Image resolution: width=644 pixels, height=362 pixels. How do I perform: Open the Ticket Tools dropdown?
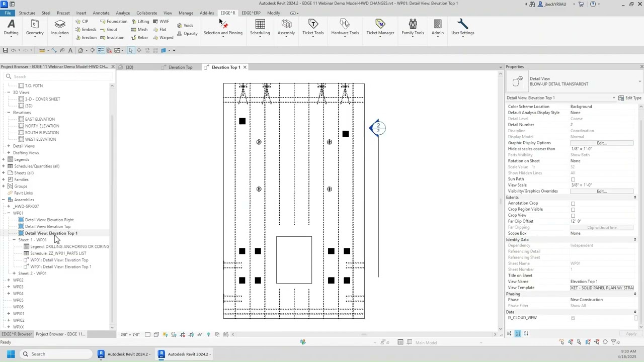pyautogui.click(x=313, y=28)
